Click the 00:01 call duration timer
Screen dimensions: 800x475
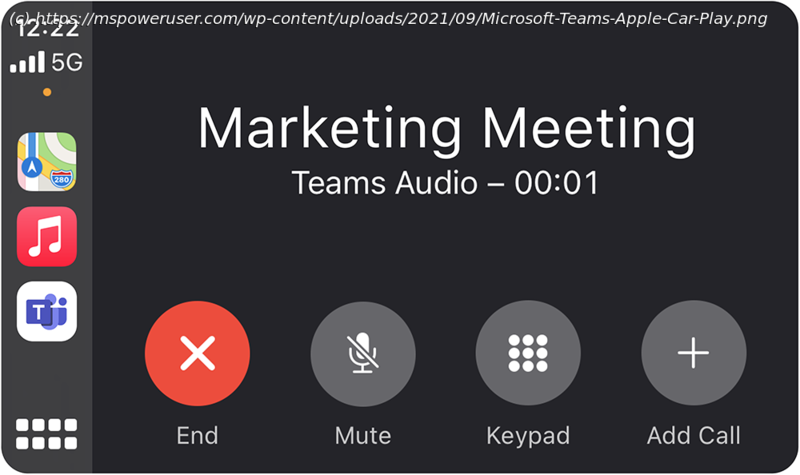tap(556, 183)
